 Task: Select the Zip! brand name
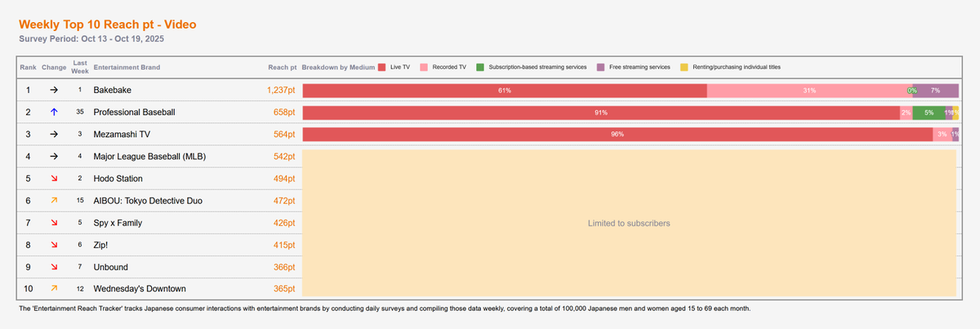(x=102, y=244)
